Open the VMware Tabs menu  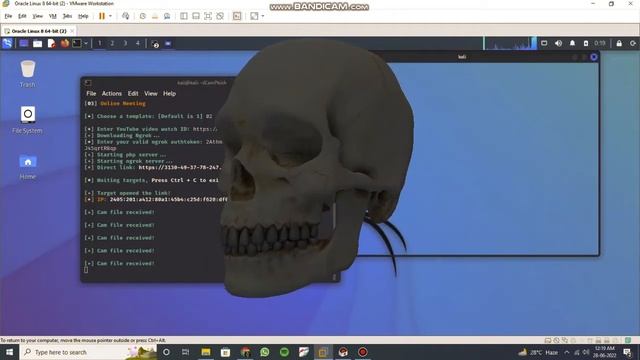tap(67, 16)
